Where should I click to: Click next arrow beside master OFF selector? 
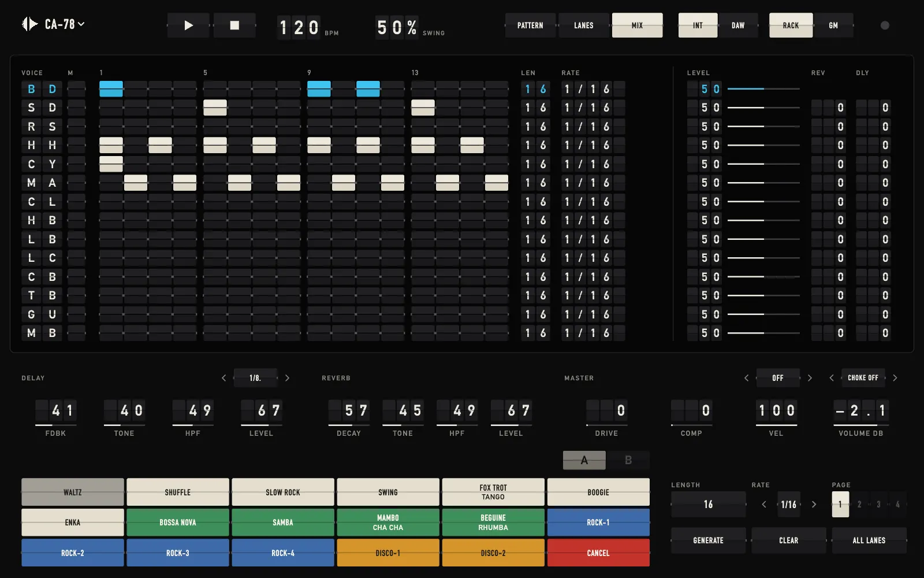tap(810, 378)
